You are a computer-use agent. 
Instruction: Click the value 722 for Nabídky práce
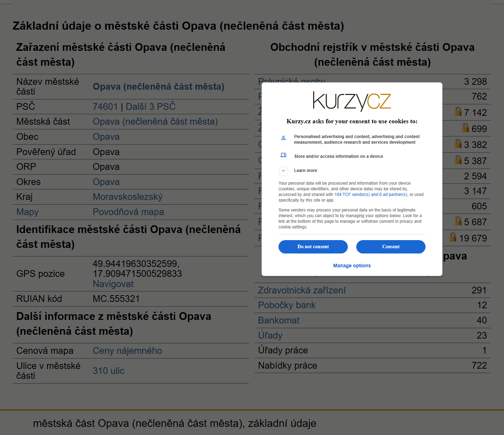point(479,366)
